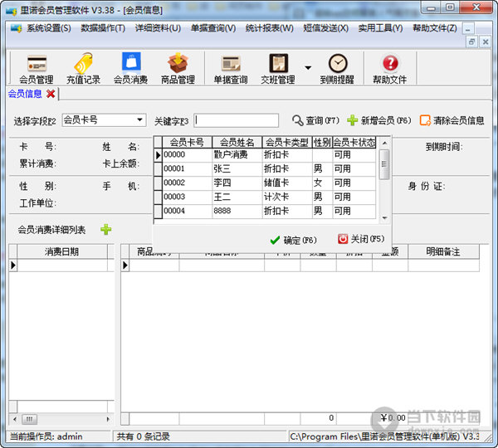Select the 会员信息 tab
Screen dimensions: 498x448
[25, 94]
